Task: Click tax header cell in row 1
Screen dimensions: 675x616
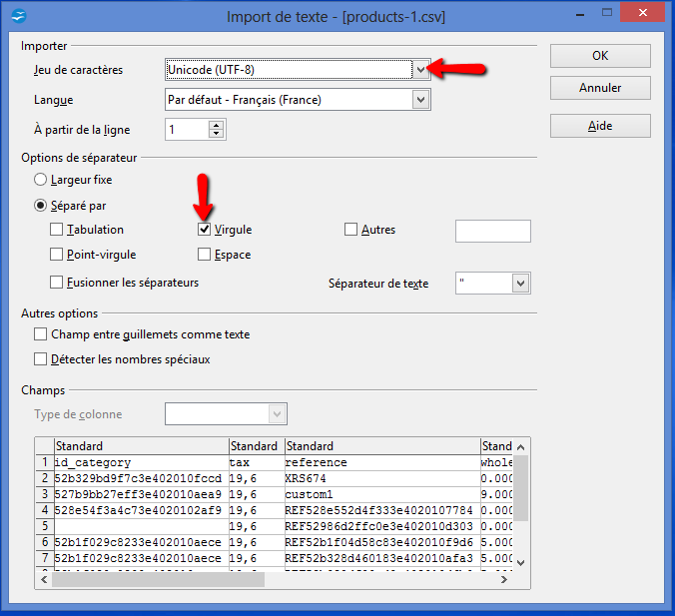Action: pos(257,463)
